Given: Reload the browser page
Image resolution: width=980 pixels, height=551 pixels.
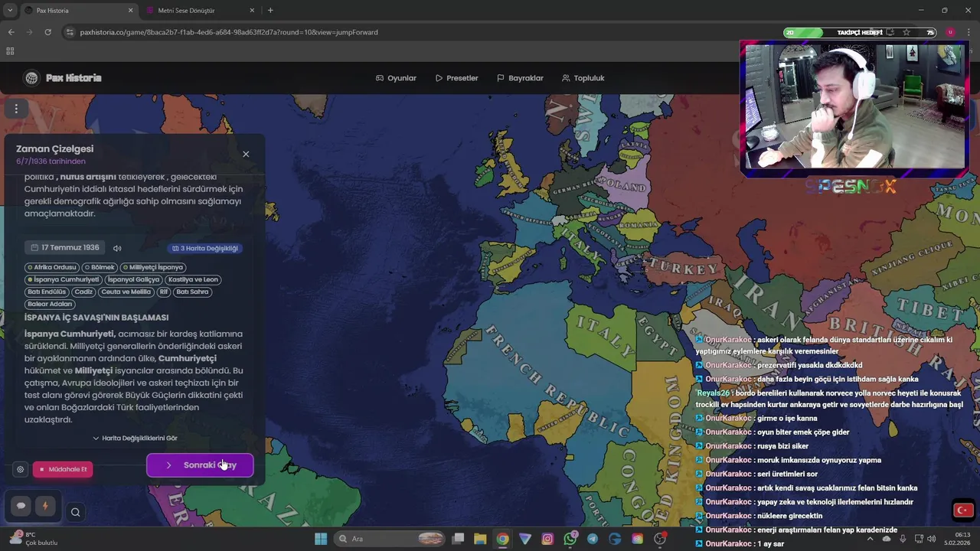Looking at the screenshot, I should (47, 32).
